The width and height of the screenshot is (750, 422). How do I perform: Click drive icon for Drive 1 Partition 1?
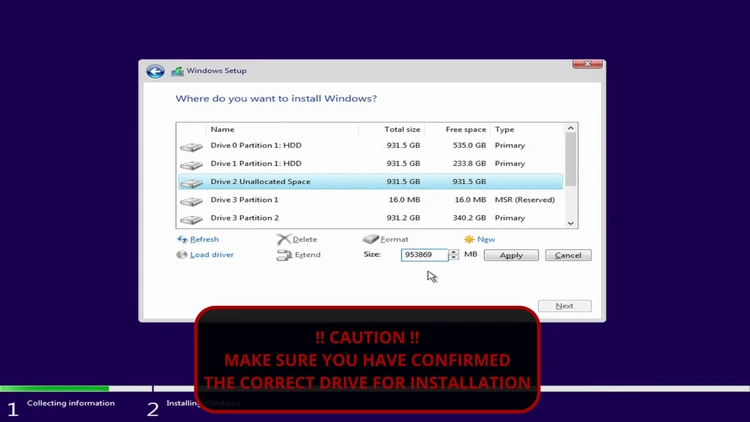pos(191,165)
